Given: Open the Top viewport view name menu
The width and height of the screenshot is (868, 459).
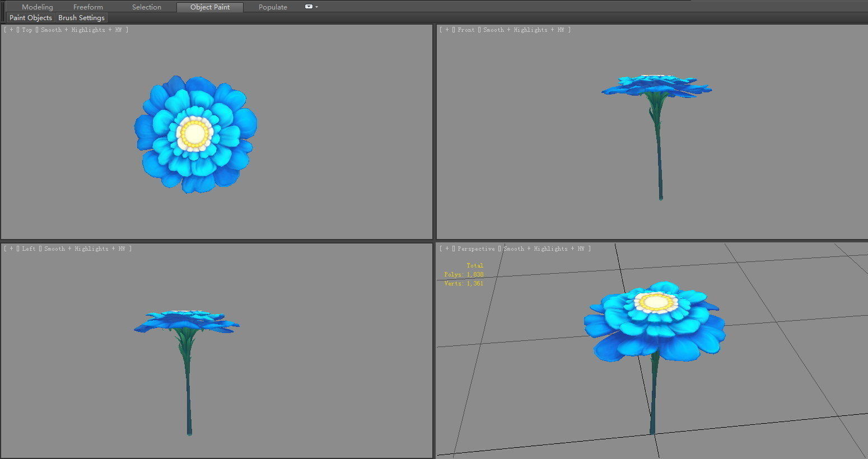Looking at the screenshot, I should point(27,30).
